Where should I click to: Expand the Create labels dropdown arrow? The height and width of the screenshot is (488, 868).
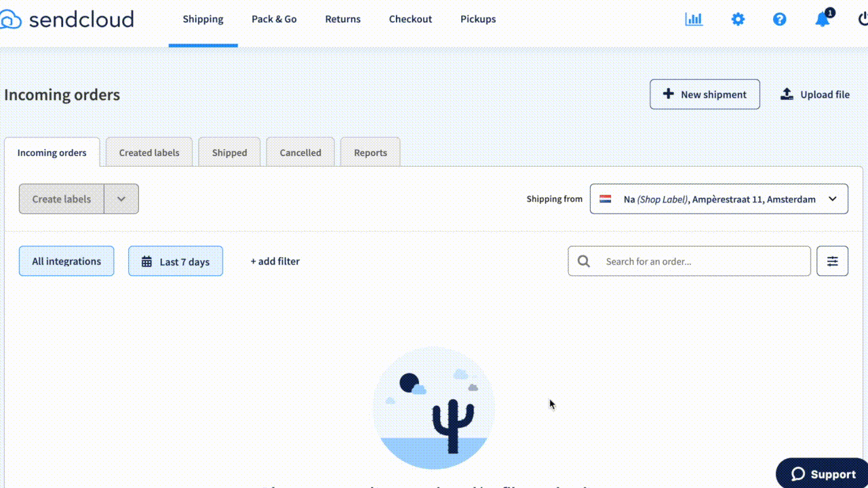121,199
